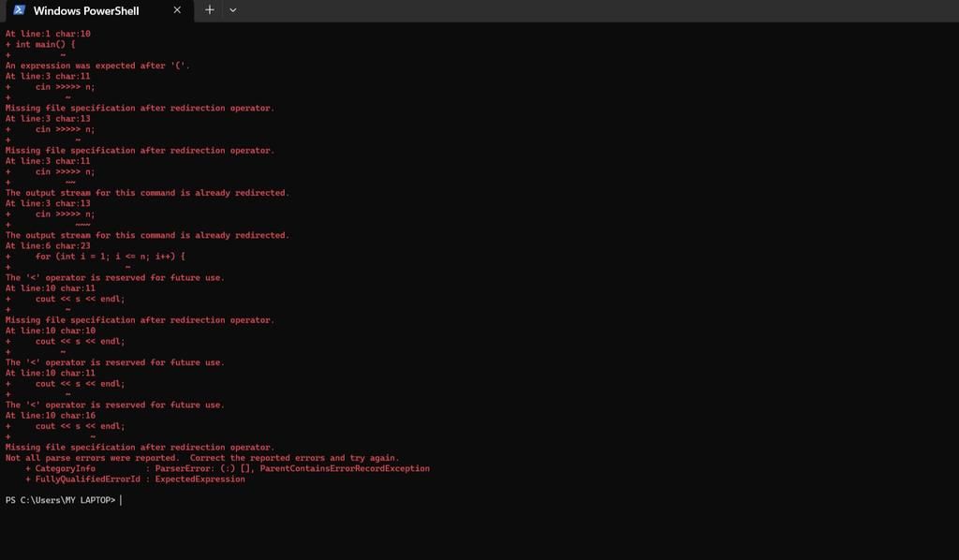Open a new tab with the plus icon
The width and height of the screenshot is (959, 560).
point(209,10)
